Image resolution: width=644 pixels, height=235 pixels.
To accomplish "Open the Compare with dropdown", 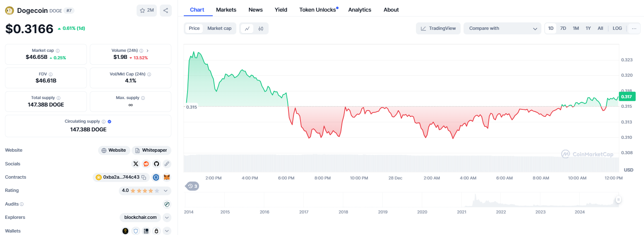I will click(x=502, y=28).
